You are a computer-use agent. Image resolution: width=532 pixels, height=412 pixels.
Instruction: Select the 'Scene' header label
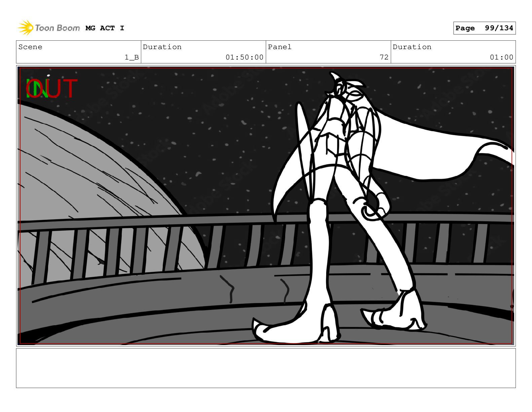[x=30, y=47]
